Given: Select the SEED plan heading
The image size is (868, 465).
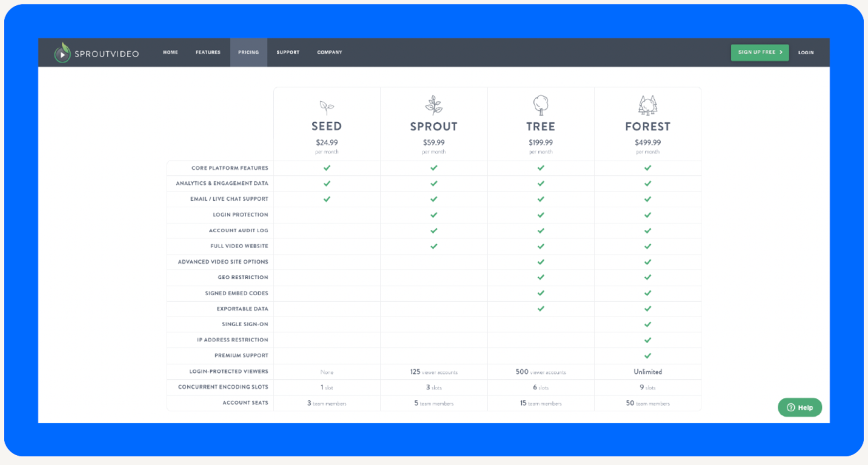Looking at the screenshot, I should pyautogui.click(x=327, y=126).
